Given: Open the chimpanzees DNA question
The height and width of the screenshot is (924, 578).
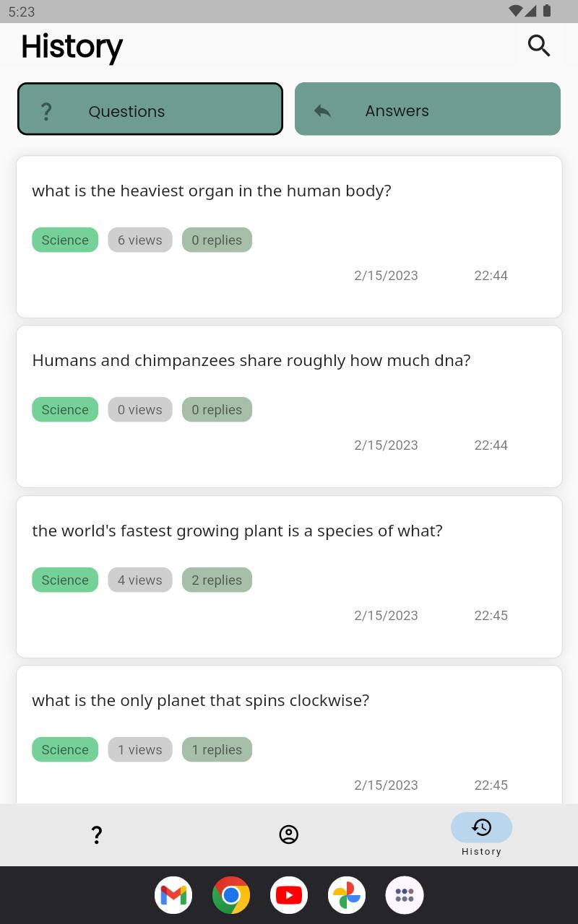Looking at the screenshot, I should coord(251,361).
